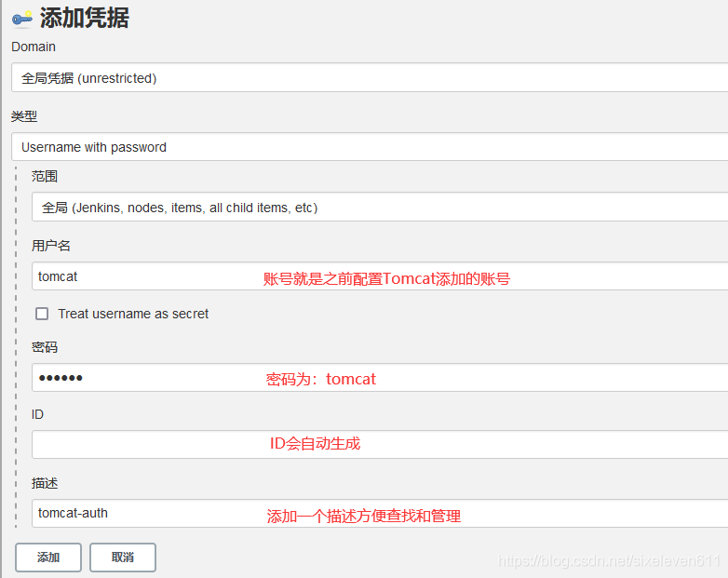Click the 范围 label
The width and height of the screenshot is (728, 578).
(45, 177)
